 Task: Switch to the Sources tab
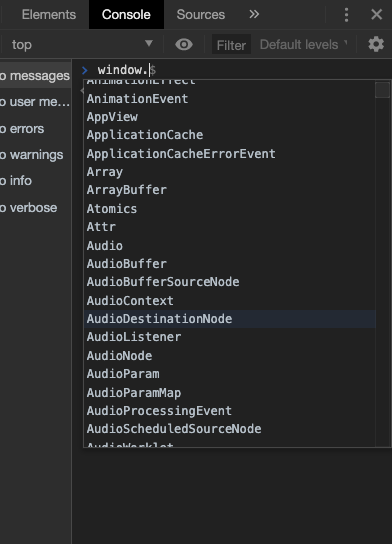201,15
